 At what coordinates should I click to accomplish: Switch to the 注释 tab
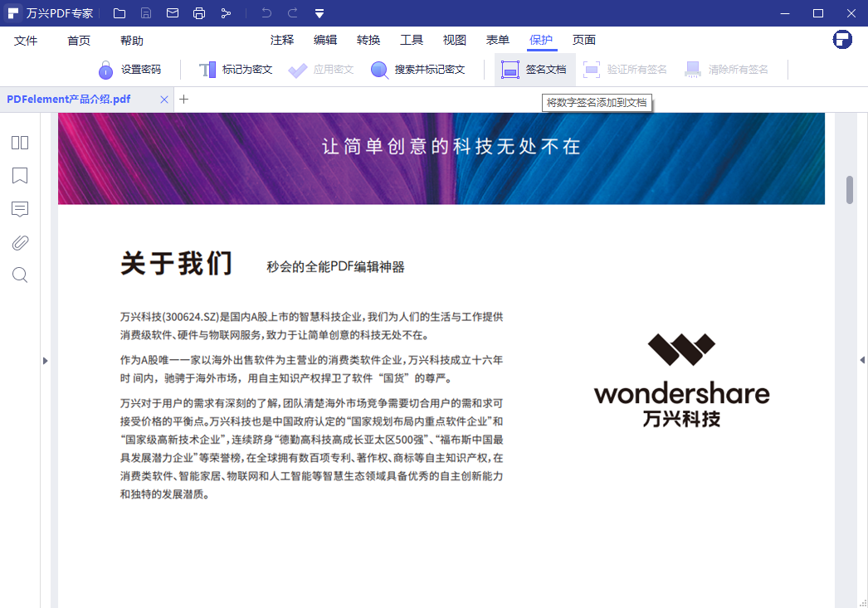tap(282, 40)
